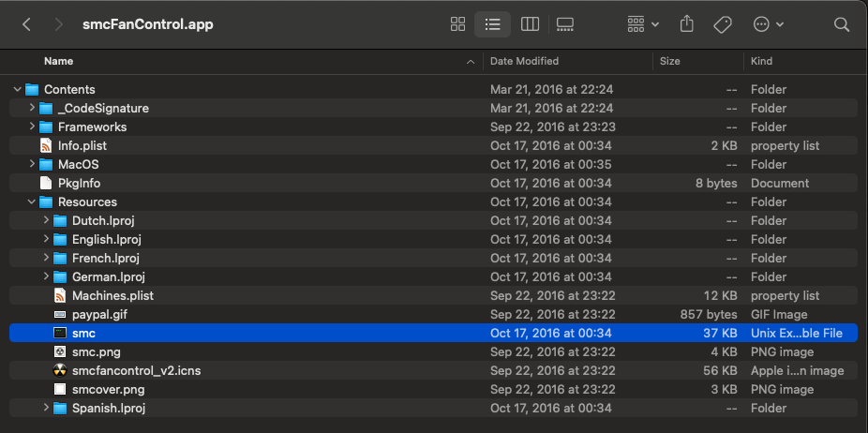Screen dimensions: 868x433
Task: Click Frameworks date Sep 22, 2016 at 23:23
Action: [x=552, y=127]
